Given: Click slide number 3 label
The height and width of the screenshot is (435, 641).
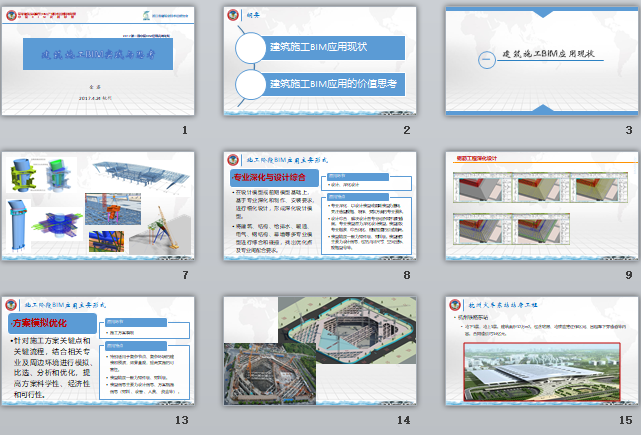Looking at the screenshot, I should pos(629,130).
